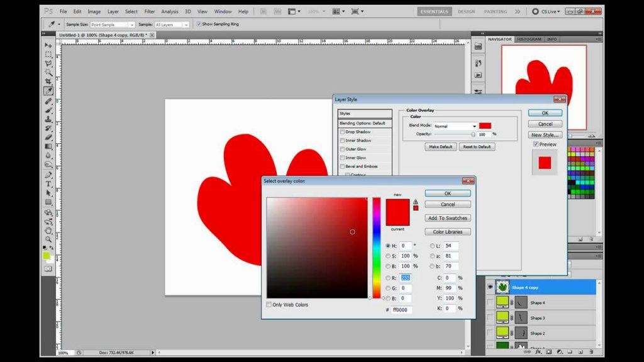The height and width of the screenshot is (362, 644).
Task: Select the Hand tool
Action: [48, 230]
